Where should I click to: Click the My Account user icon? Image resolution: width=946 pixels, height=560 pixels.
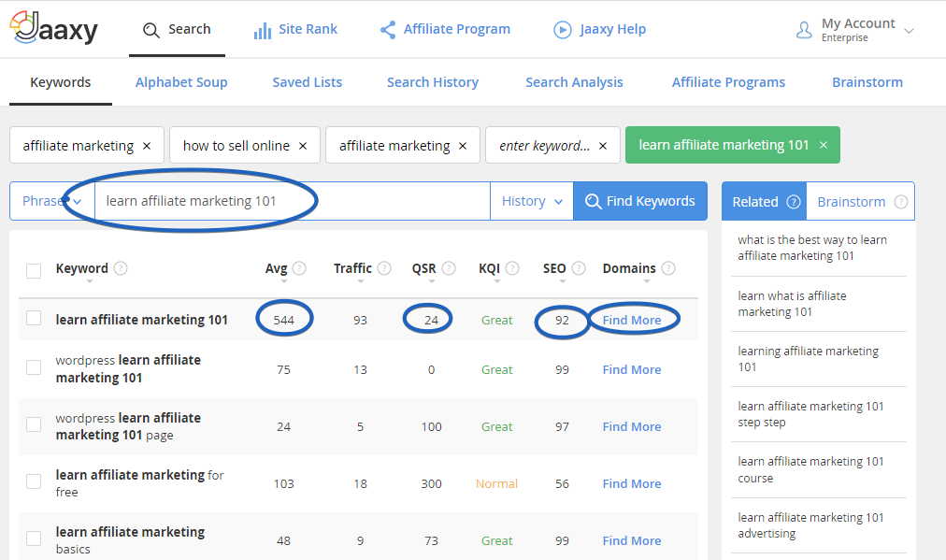[x=804, y=30]
